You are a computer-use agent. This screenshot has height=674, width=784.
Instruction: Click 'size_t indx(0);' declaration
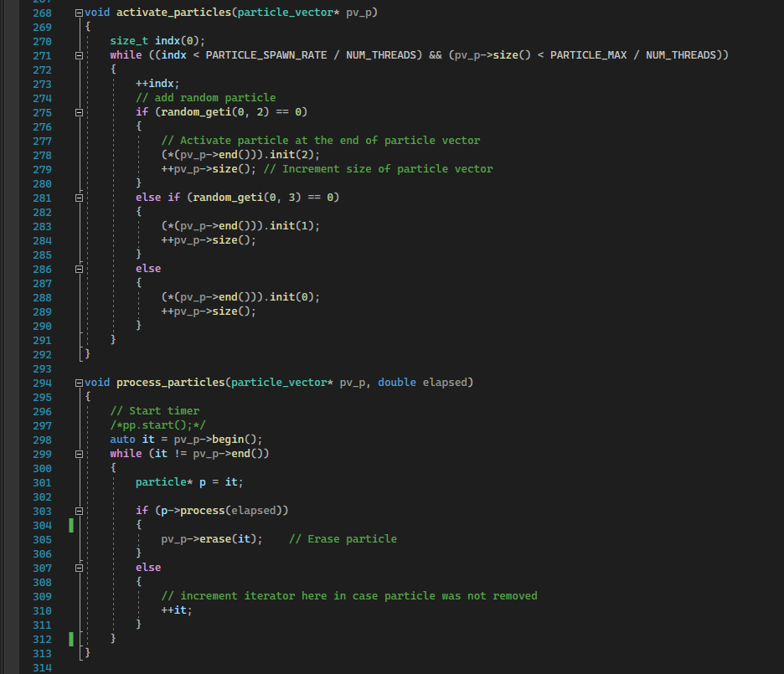point(157,41)
